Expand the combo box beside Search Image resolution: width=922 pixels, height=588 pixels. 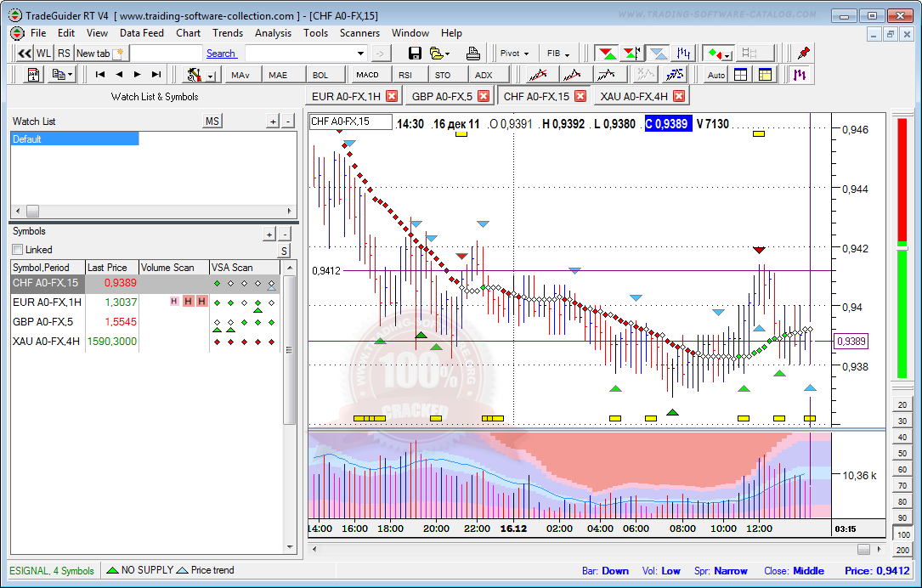point(361,54)
